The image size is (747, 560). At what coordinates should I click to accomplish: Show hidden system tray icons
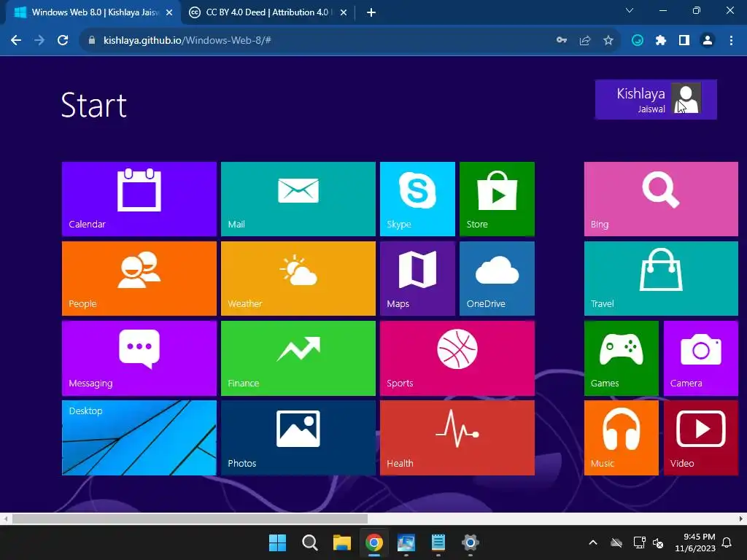pos(593,542)
